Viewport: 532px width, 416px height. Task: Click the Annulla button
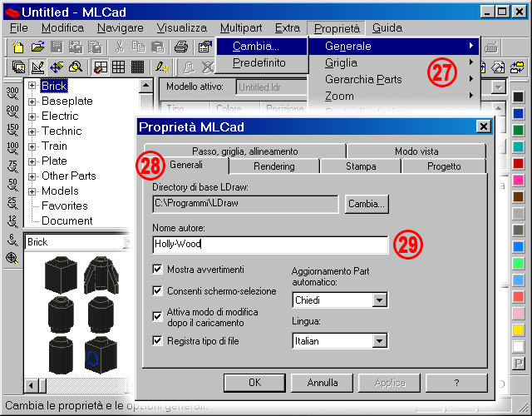click(x=322, y=383)
